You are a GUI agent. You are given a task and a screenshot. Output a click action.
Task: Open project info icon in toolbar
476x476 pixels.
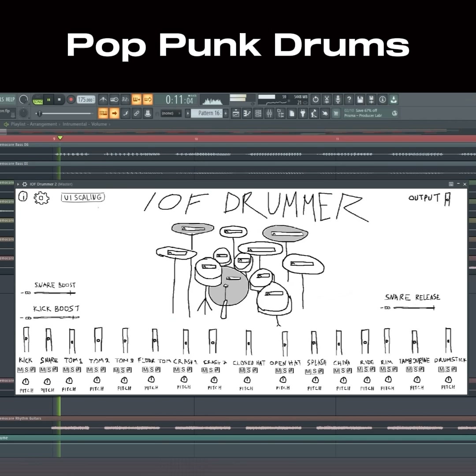[383, 99]
